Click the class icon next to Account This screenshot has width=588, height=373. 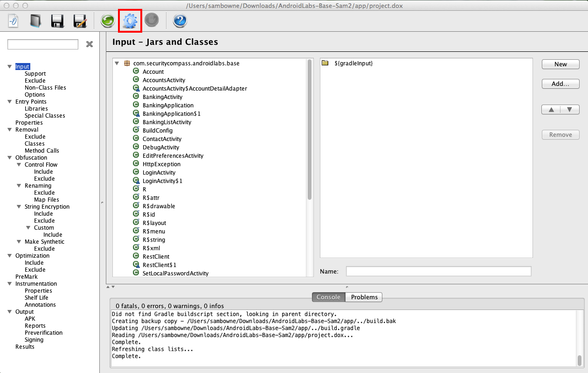136,71
